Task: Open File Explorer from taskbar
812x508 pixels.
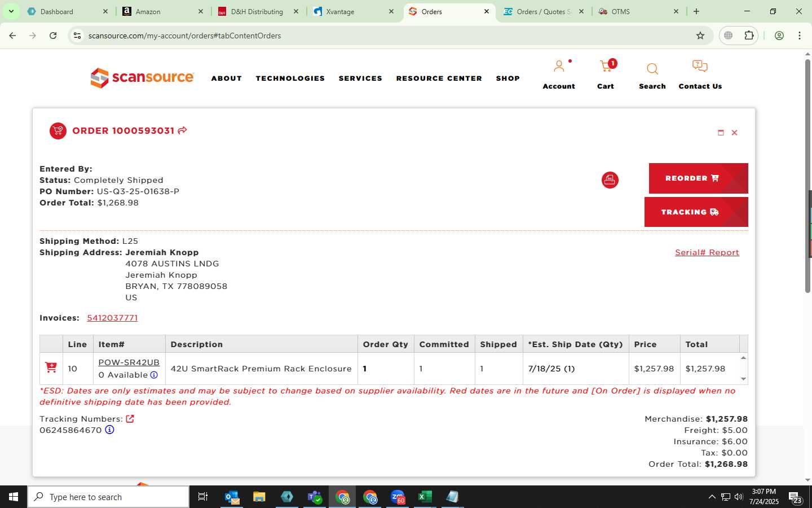Action: click(x=259, y=497)
